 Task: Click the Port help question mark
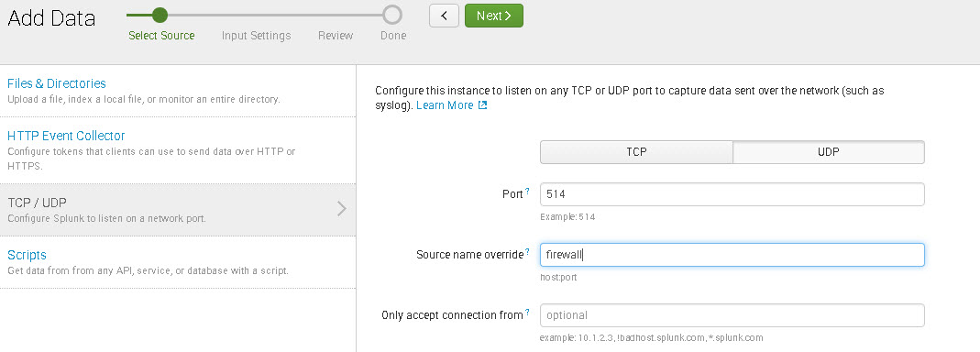(x=527, y=191)
